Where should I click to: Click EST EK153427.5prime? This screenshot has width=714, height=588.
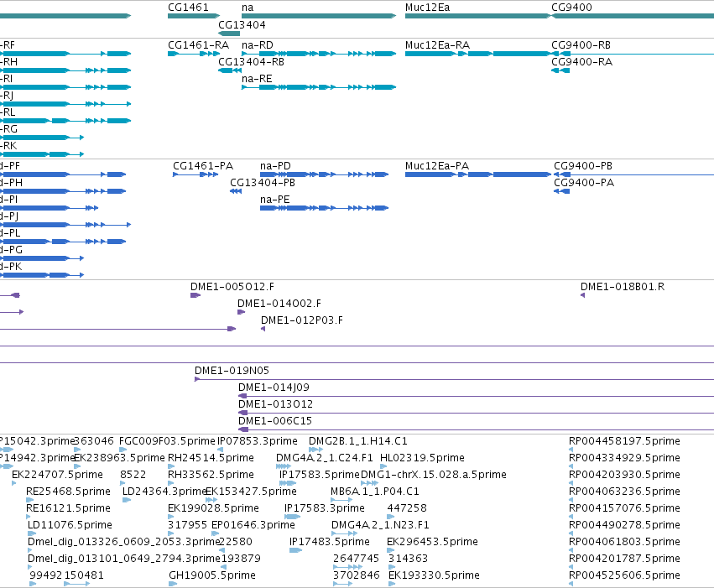click(251, 492)
